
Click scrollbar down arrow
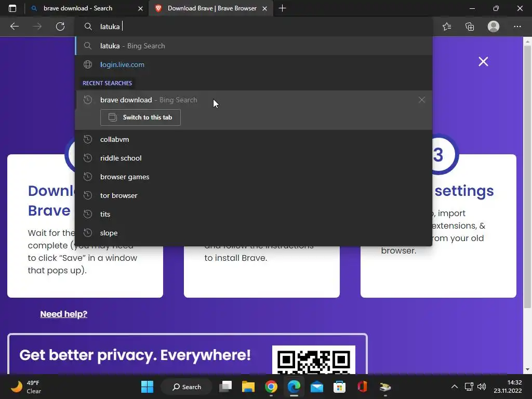click(x=527, y=369)
